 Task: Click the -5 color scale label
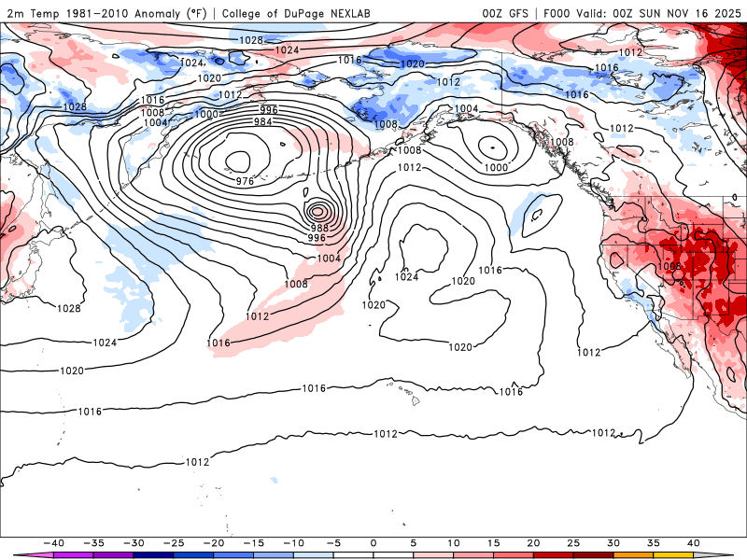coord(333,543)
